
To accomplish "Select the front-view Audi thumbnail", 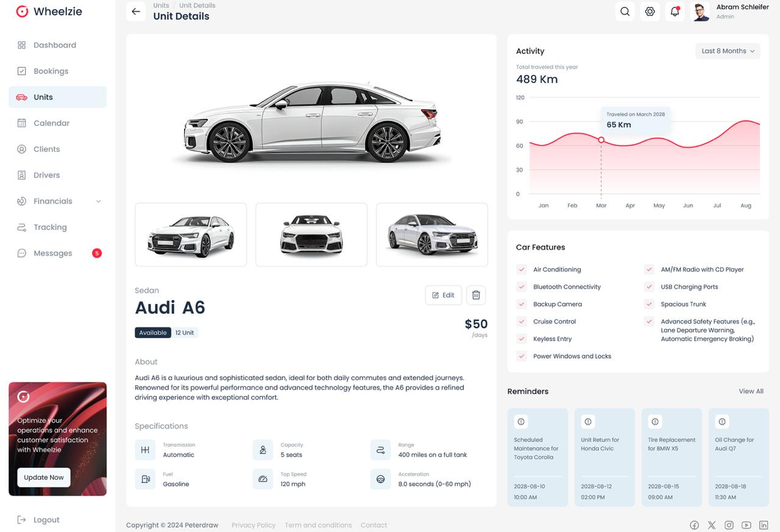I will coord(311,234).
